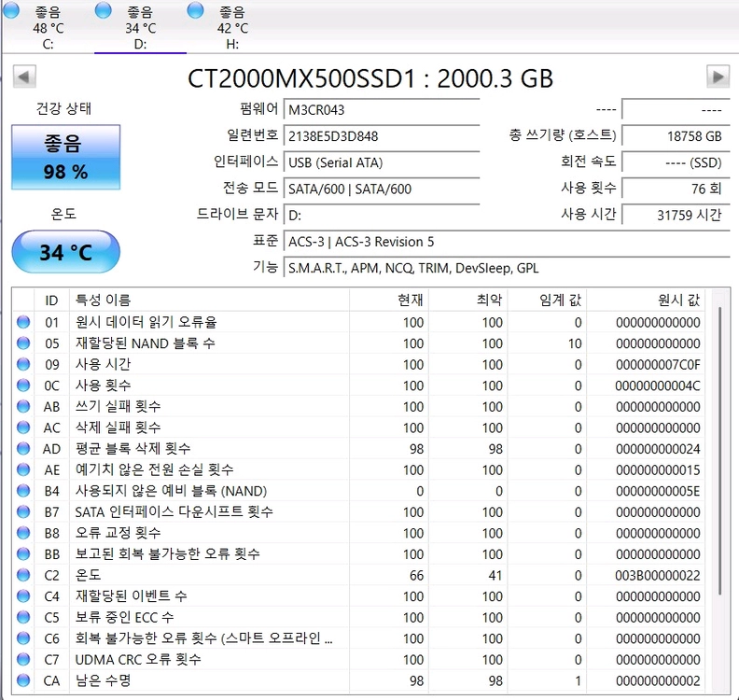The width and height of the screenshot is (739, 700).
Task: Select the row 평균 블록 삭제 횟수
Action: 358,449
